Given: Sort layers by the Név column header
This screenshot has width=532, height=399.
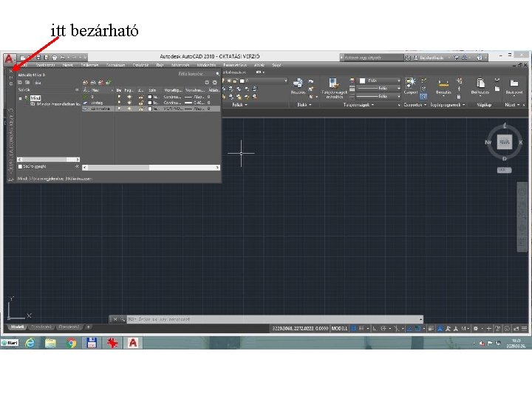Looking at the screenshot, I should pyautogui.click(x=98, y=90).
